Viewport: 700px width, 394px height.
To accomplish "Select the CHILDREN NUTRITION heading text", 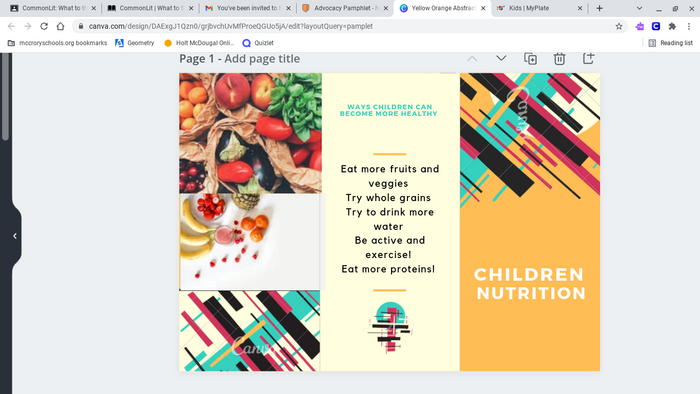I will pyautogui.click(x=530, y=284).
